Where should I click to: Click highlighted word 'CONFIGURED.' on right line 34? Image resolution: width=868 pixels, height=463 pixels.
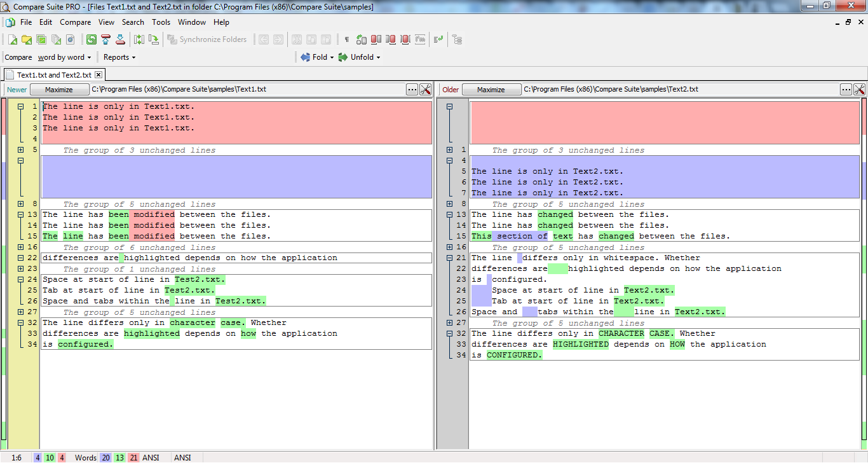point(515,356)
